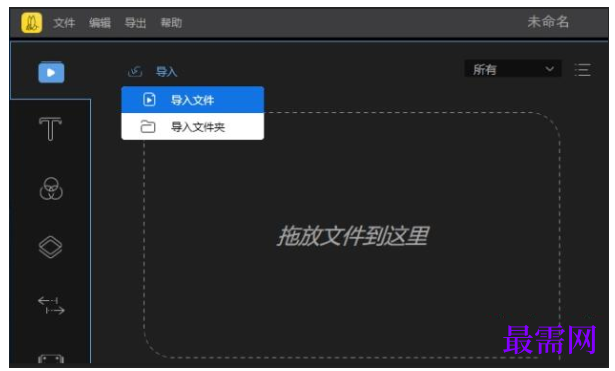Viewport: 615px width, 371px height.
Task: Click the 导入 button
Action: coord(166,72)
